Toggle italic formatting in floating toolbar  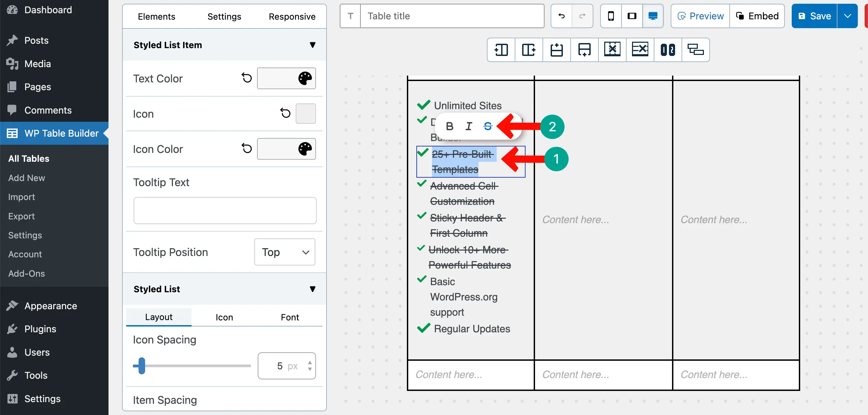click(x=469, y=126)
